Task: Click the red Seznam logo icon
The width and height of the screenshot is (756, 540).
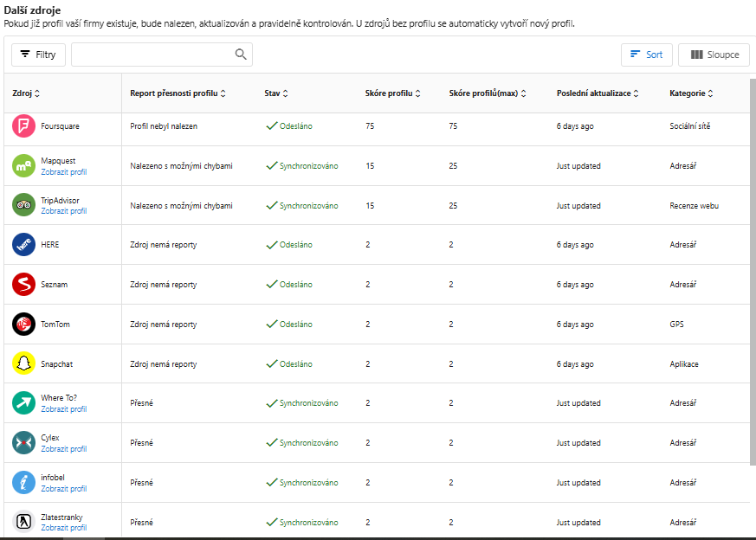Action: tap(23, 284)
